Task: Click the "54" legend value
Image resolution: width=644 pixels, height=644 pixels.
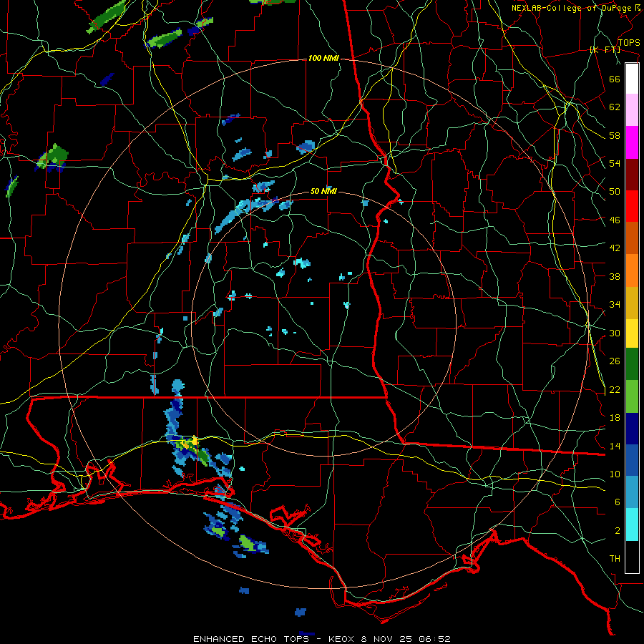Action: point(615,163)
